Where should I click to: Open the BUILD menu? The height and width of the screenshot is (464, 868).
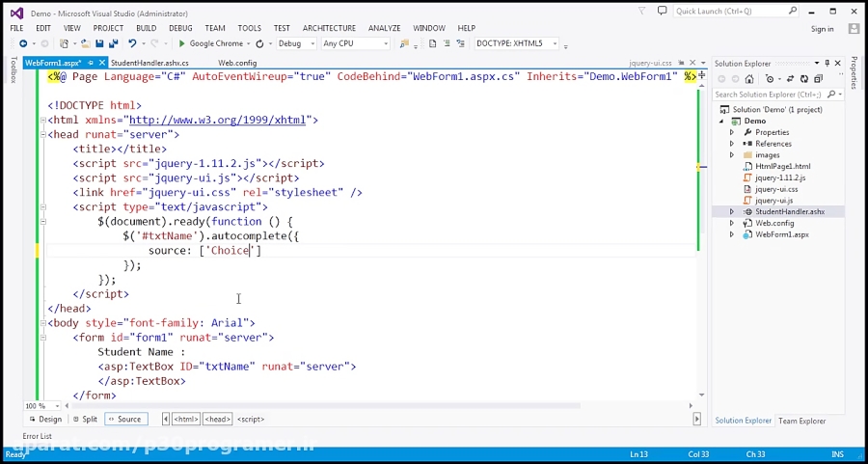[x=147, y=28]
